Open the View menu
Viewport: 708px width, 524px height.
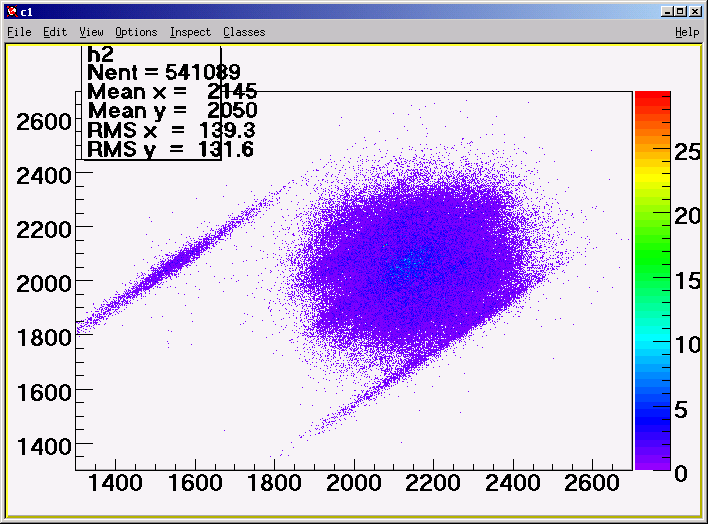pyautogui.click(x=91, y=32)
